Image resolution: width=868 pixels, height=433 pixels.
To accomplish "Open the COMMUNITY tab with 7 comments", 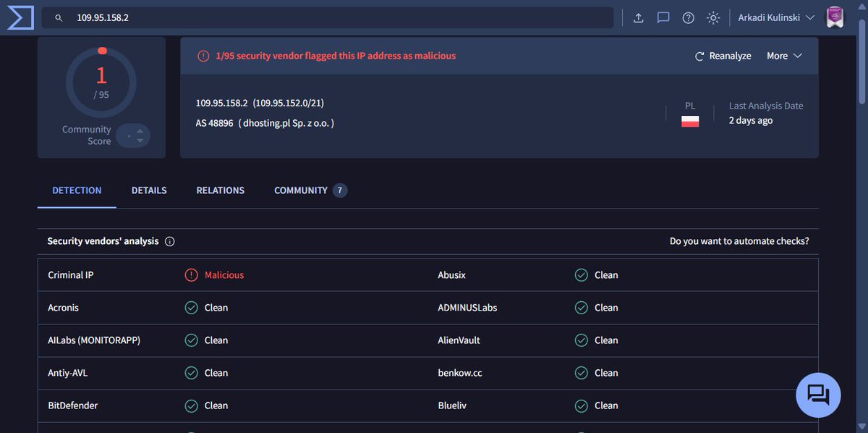I will (x=300, y=190).
